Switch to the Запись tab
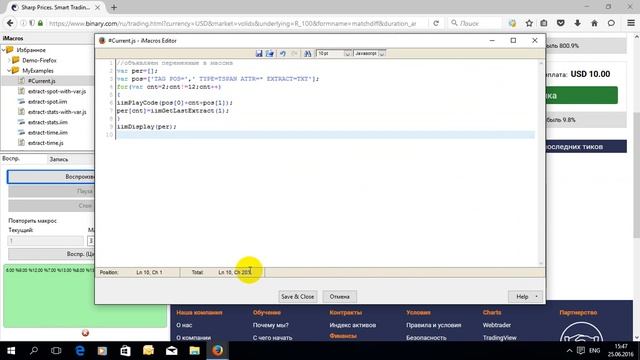The height and width of the screenshot is (360, 640). 59,159
